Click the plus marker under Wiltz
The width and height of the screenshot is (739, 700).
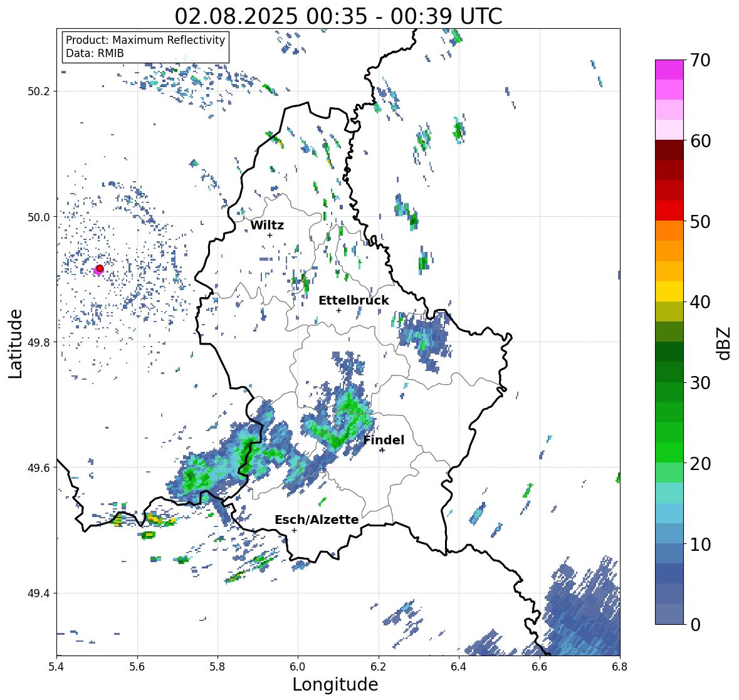click(270, 235)
